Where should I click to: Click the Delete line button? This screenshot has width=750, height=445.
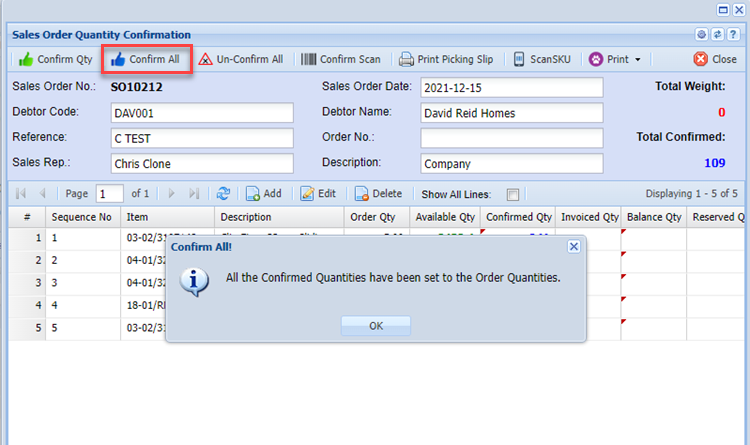pyautogui.click(x=378, y=194)
